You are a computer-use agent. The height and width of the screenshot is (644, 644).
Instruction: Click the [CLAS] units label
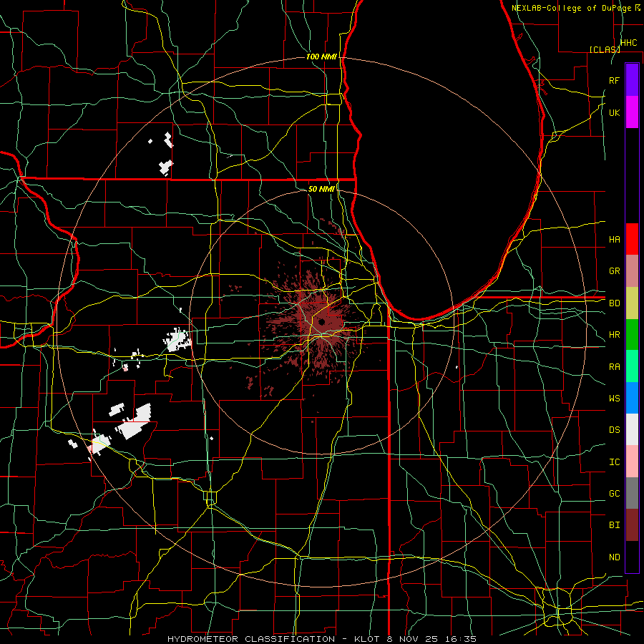605,49
